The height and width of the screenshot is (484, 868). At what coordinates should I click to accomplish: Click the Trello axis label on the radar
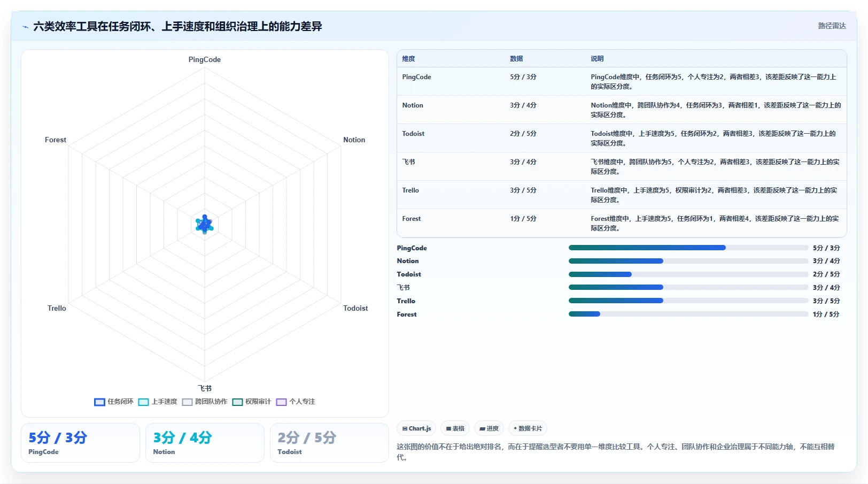57,308
